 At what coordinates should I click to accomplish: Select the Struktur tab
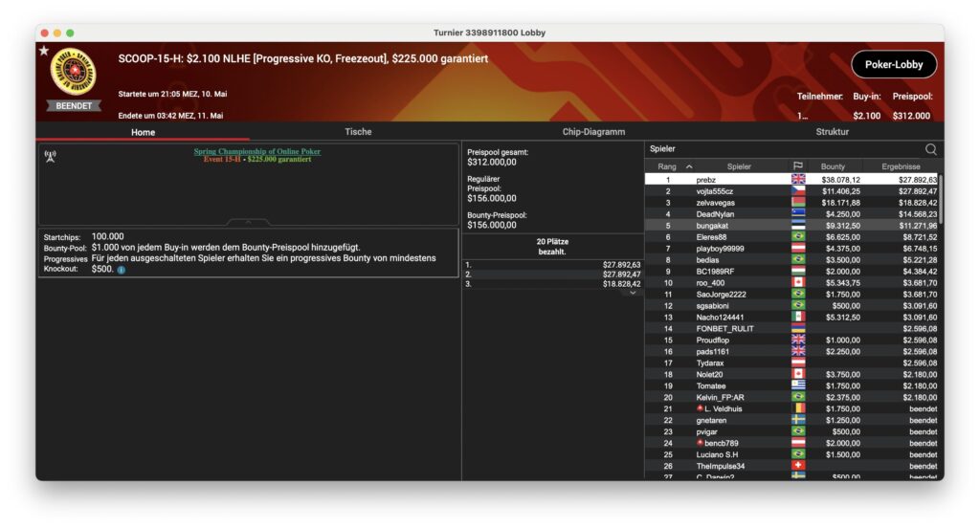point(832,132)
